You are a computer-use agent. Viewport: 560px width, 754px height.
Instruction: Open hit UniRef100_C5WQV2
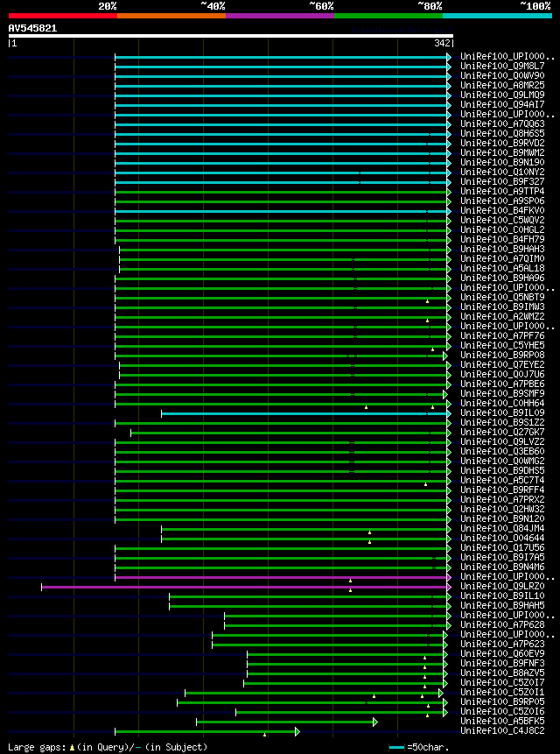tap(502, 220)
